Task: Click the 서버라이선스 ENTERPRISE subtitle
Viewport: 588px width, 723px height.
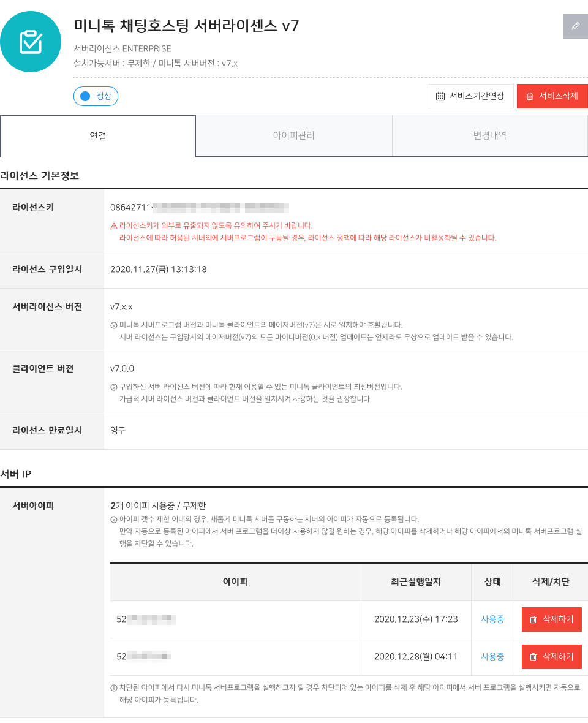Action: (x=123, y=49)
